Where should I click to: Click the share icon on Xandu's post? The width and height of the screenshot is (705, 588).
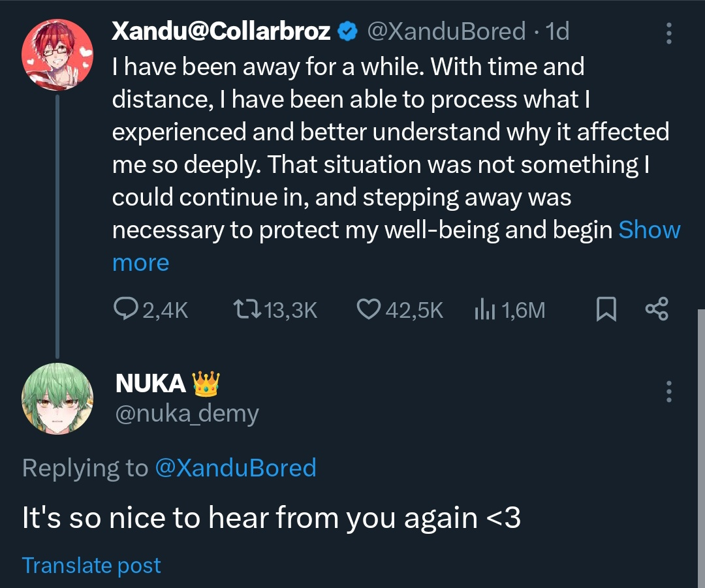click(656, 310)
